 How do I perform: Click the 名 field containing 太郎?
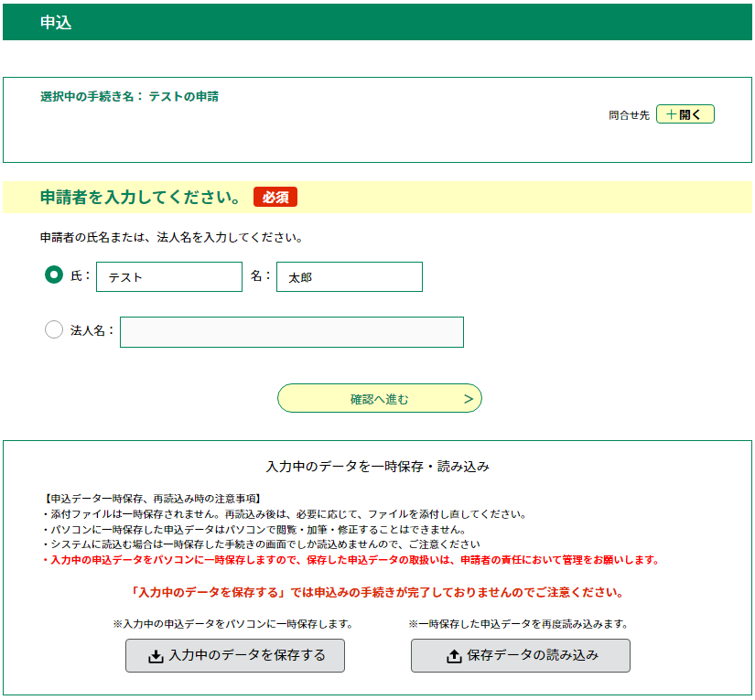(x=349, y=277)
